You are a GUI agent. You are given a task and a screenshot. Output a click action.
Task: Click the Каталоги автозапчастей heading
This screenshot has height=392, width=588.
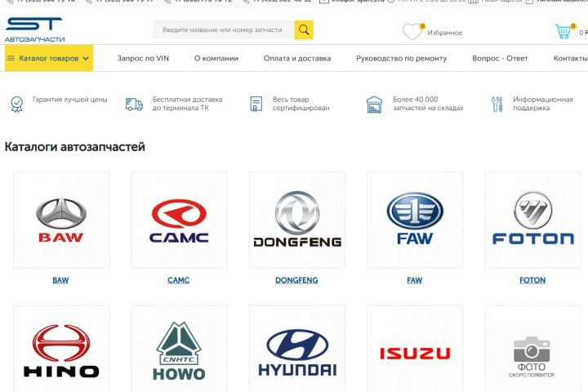(74, 147)
